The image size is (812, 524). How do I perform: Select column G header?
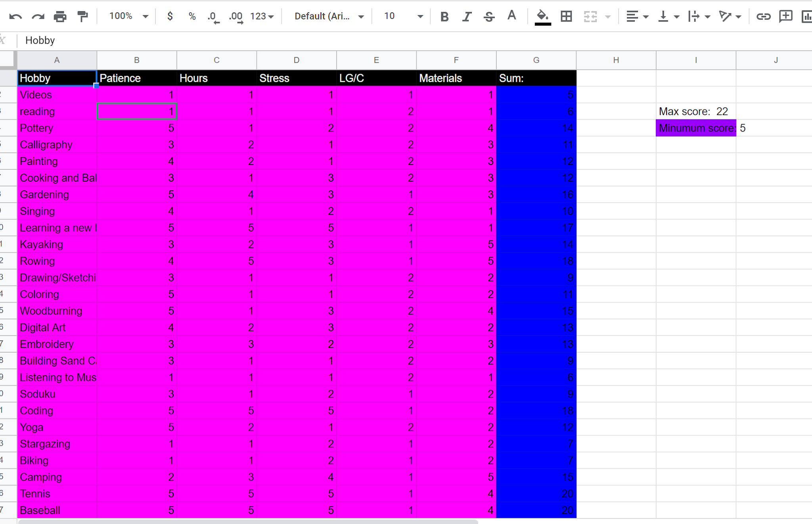click(536, 60)
